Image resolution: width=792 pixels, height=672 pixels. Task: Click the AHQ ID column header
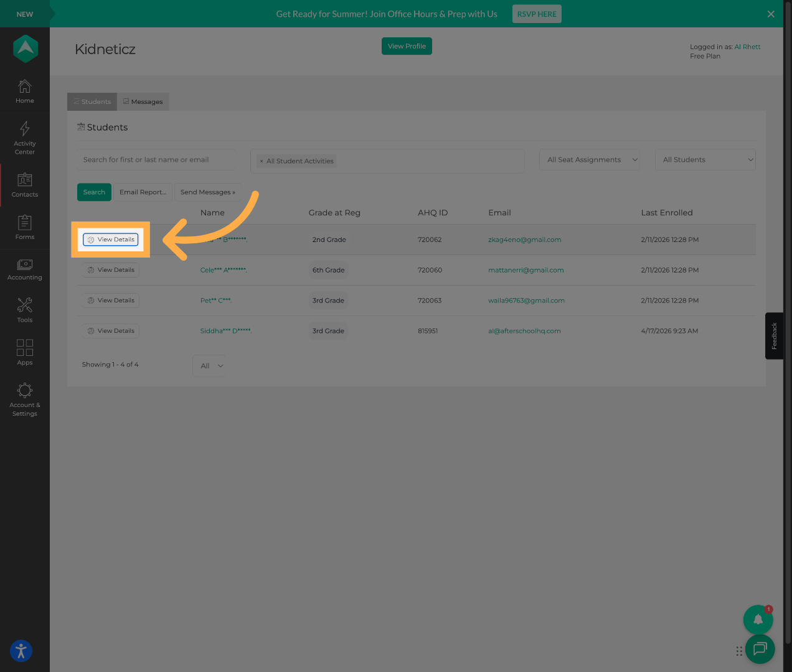tap(433, 213)
